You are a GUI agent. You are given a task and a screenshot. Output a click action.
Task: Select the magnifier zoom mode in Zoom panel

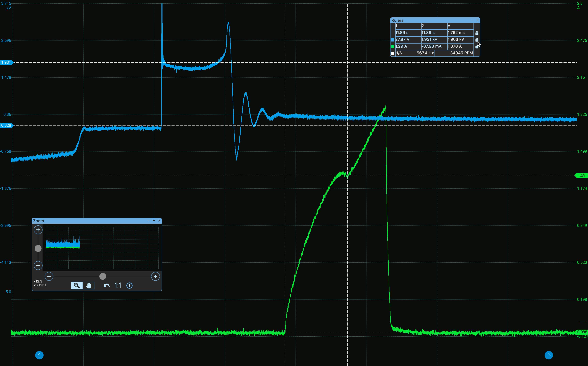76,286
